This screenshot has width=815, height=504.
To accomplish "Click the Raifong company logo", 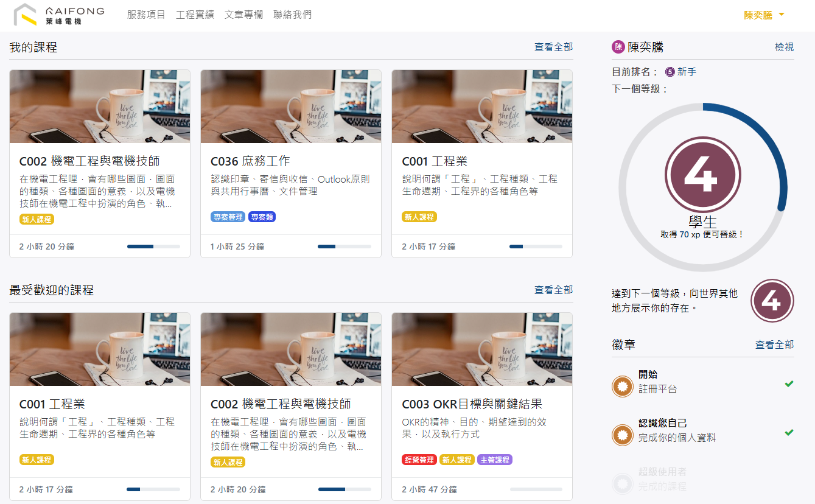I will (58, 15).
